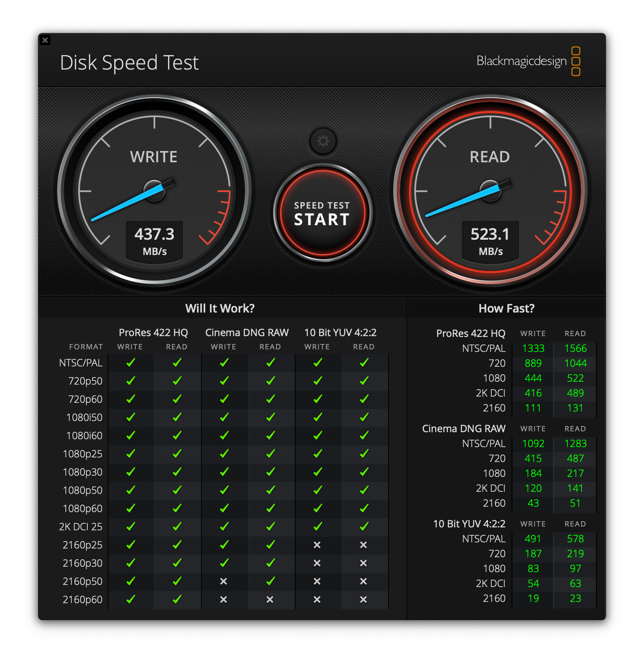Click the 2160p50 format row label
This screenshot has height=664, width=644.
83,582
